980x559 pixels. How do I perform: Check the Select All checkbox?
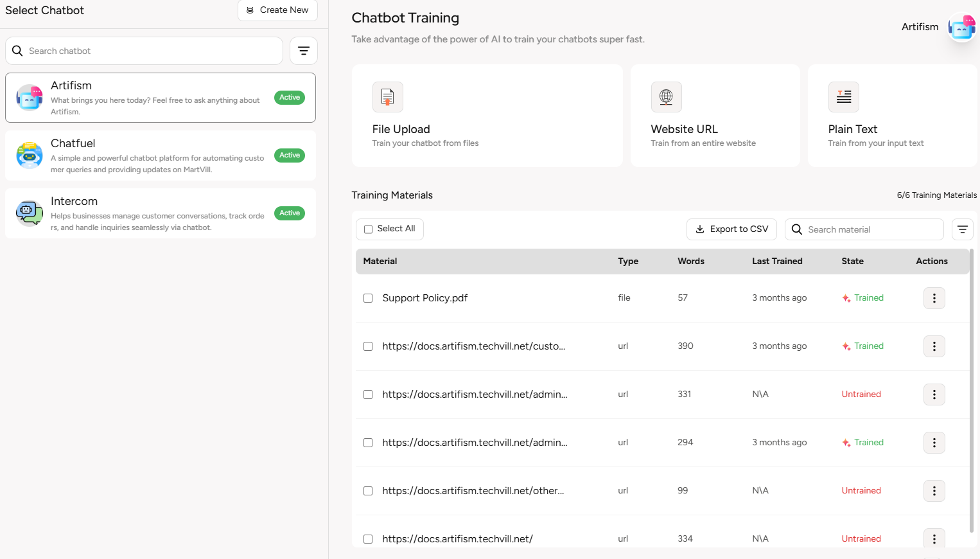pos(369,229)
